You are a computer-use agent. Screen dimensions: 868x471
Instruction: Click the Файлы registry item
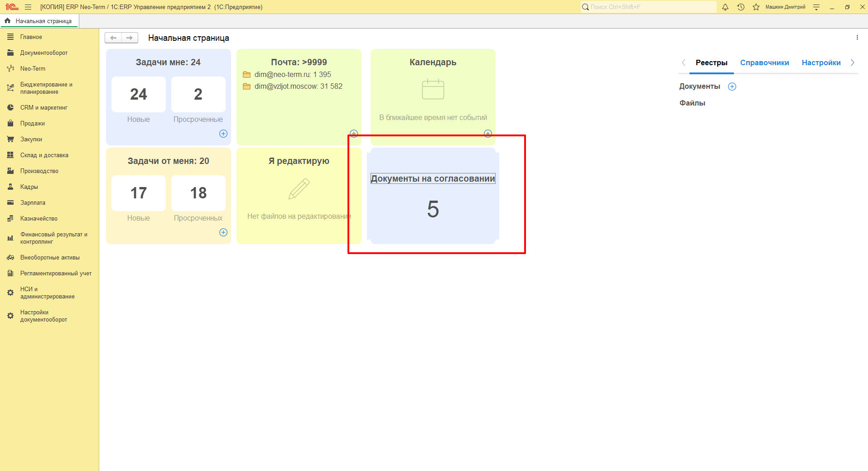click(692, 103)
